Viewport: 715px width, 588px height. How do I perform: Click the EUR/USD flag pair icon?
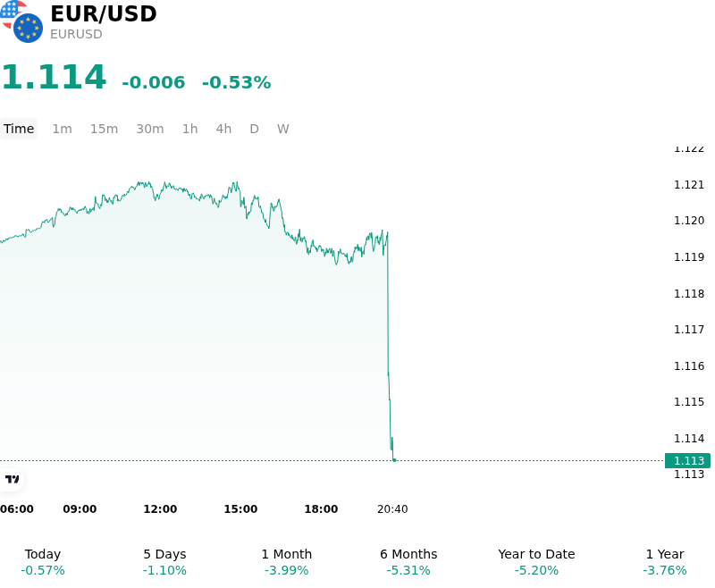coord(21,21)
